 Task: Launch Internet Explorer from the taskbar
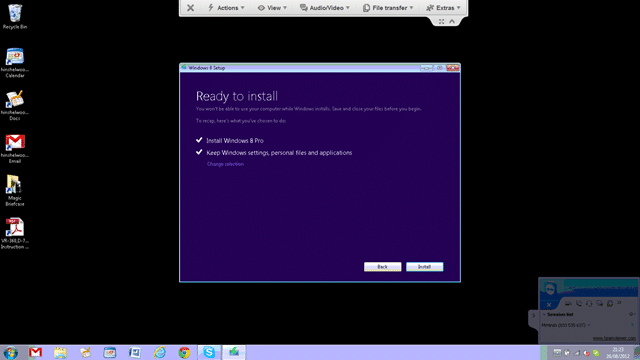[x=160, y=352]
